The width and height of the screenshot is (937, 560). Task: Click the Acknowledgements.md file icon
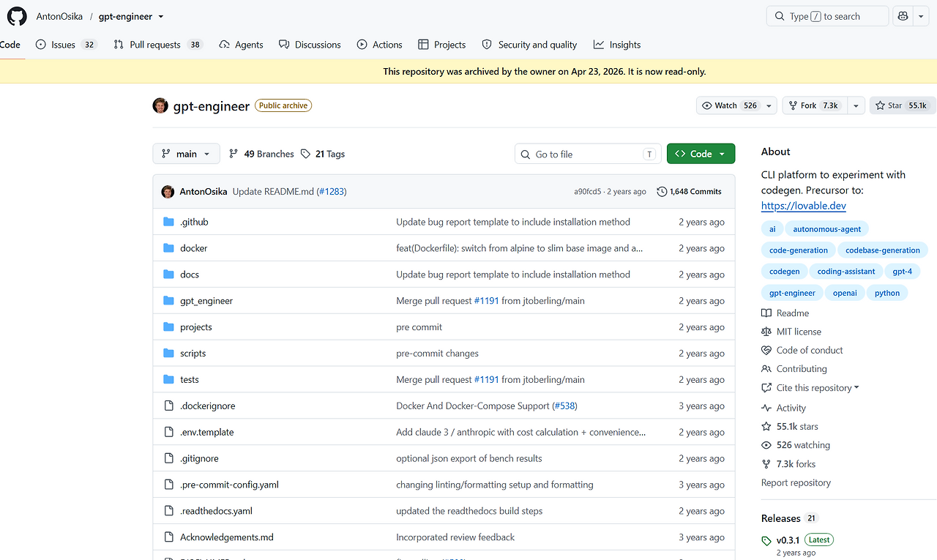[x=168, y=538]
